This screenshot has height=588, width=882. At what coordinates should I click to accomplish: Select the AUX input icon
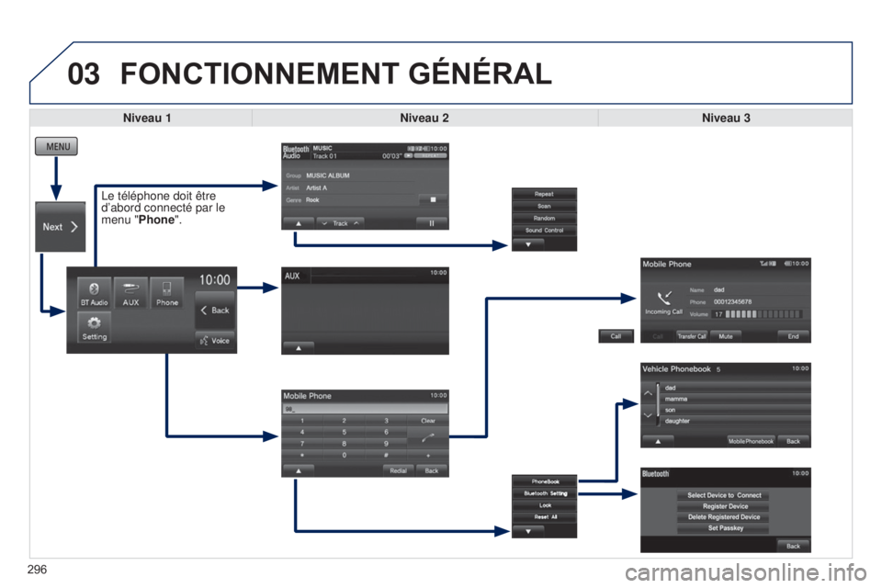point(130,293)
